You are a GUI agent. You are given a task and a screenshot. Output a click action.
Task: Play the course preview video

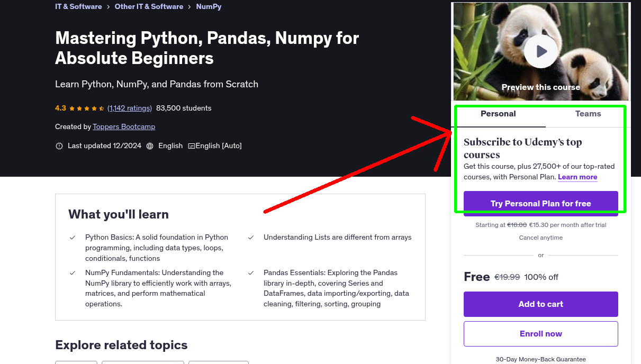pos(540,51)
